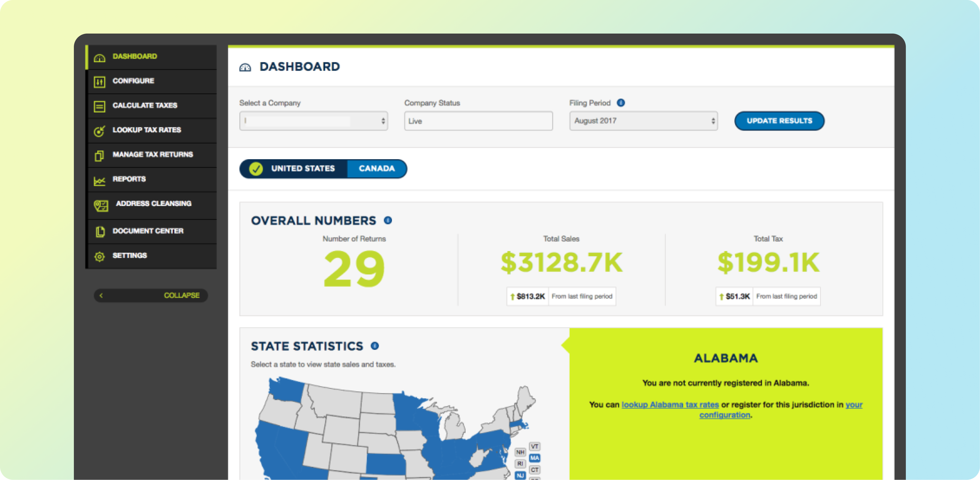Switch country toggle to Canada
Image resolution: width=980 pixels, height=480 pixels.
pos(376,168)
